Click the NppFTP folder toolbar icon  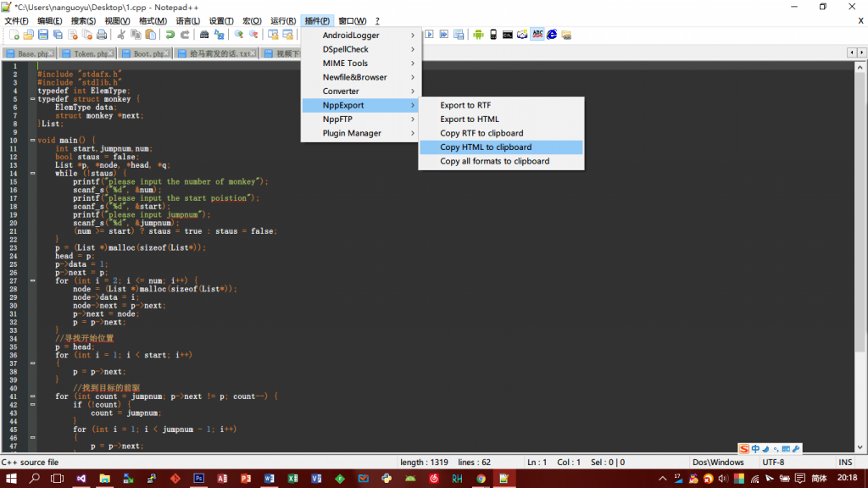click(566, 35)
